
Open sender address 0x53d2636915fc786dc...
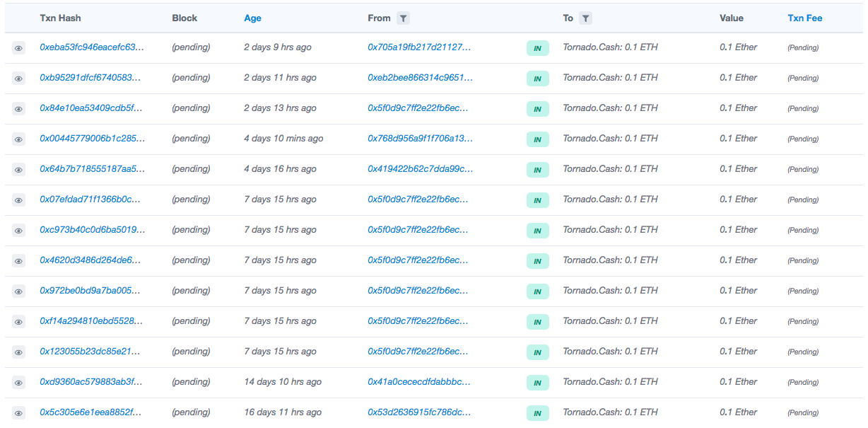coord(419,412)
